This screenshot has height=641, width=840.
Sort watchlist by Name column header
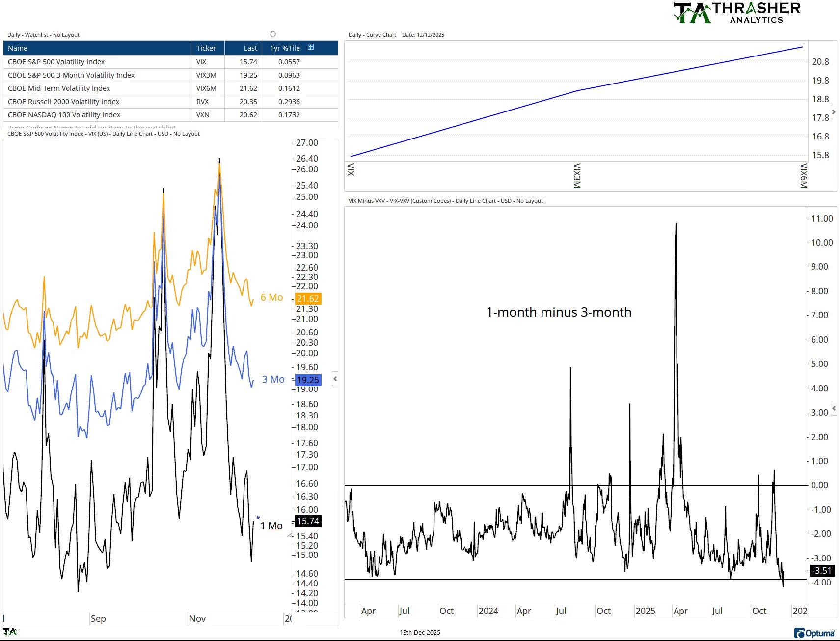click(x=97, y=48)
